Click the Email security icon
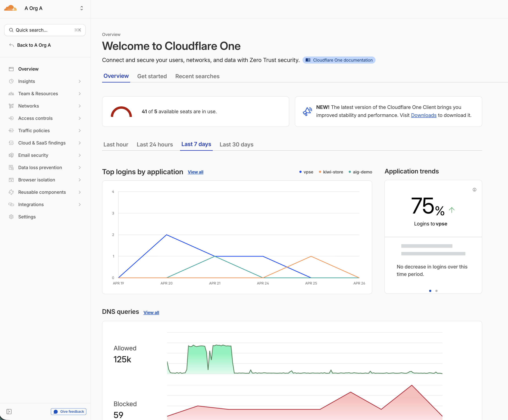 pos(11,155)
